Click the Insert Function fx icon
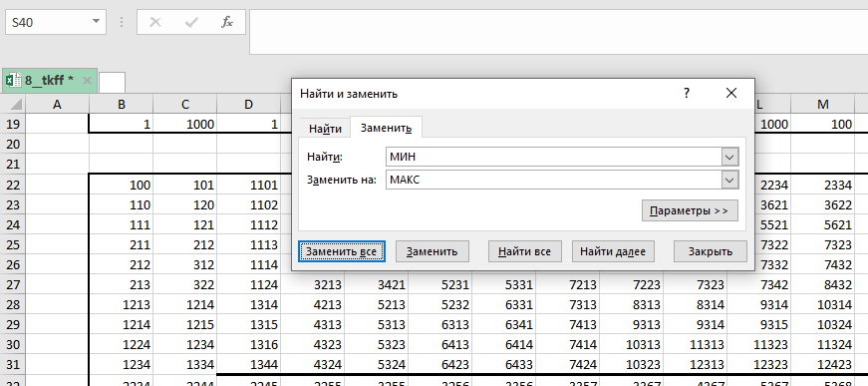Viewport: 868px width, 386px height. coord(227,22)
